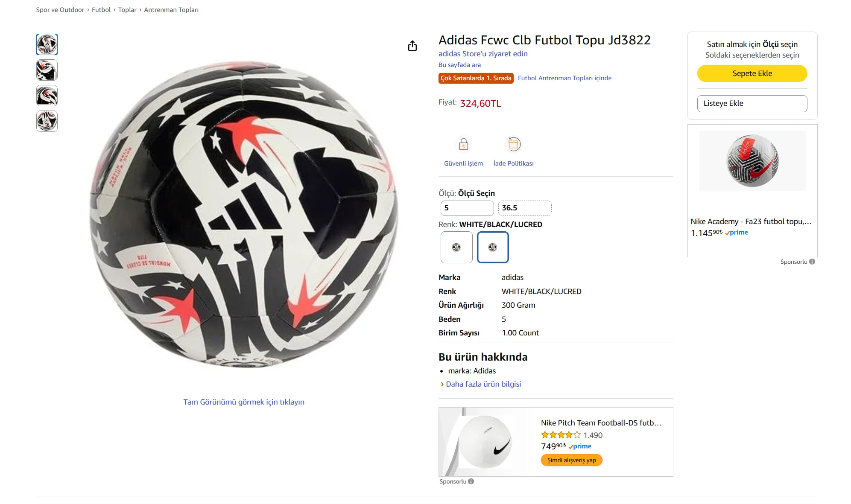Viewport: 851px width, 504px height.
Task: Open the Toplar breadcrumb link
Action: [x=127, y=10]
